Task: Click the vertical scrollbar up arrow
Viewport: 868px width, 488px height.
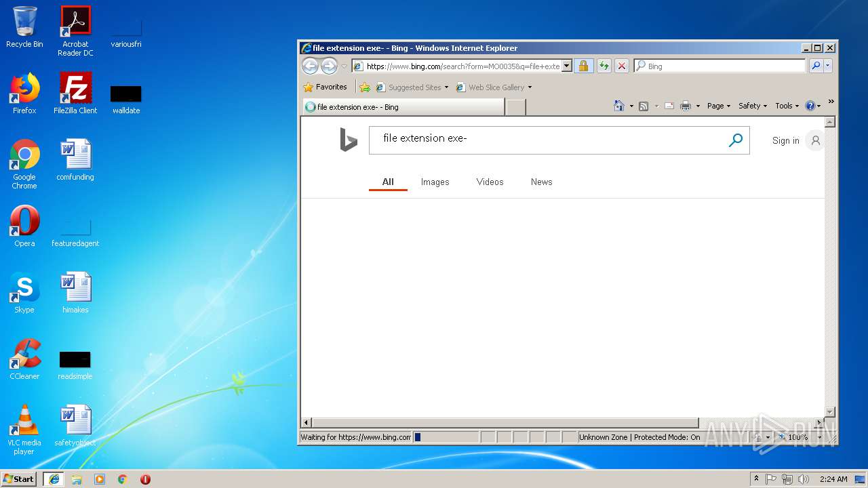Action: tap(829, 122)
